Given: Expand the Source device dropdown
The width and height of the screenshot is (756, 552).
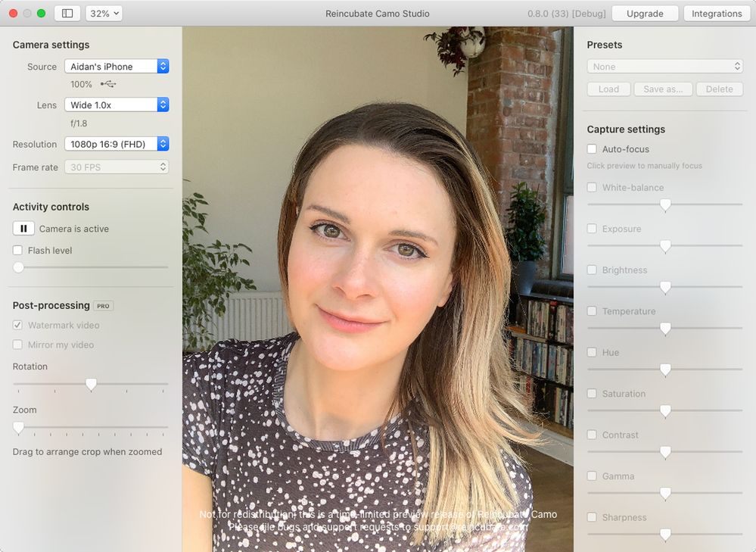Looking at the screenshot, I should tap(116, 67).
